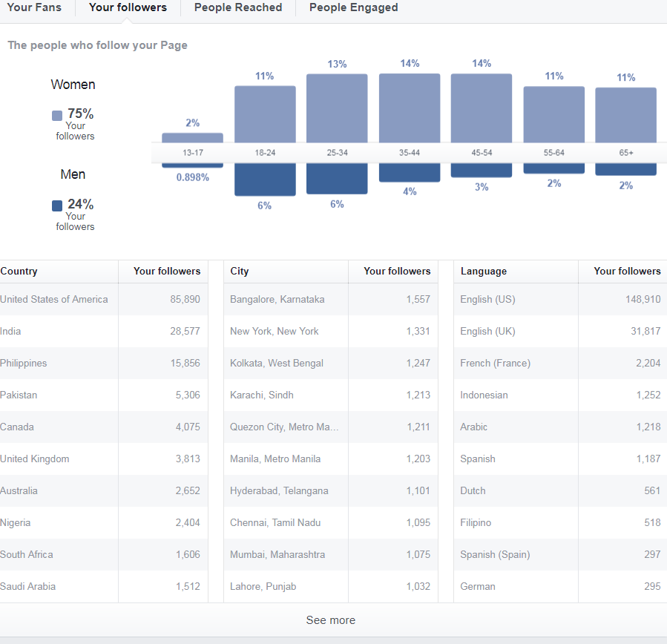Click French (France) language entry
Viewport: 667px width, 644px height.
(561, 364)
